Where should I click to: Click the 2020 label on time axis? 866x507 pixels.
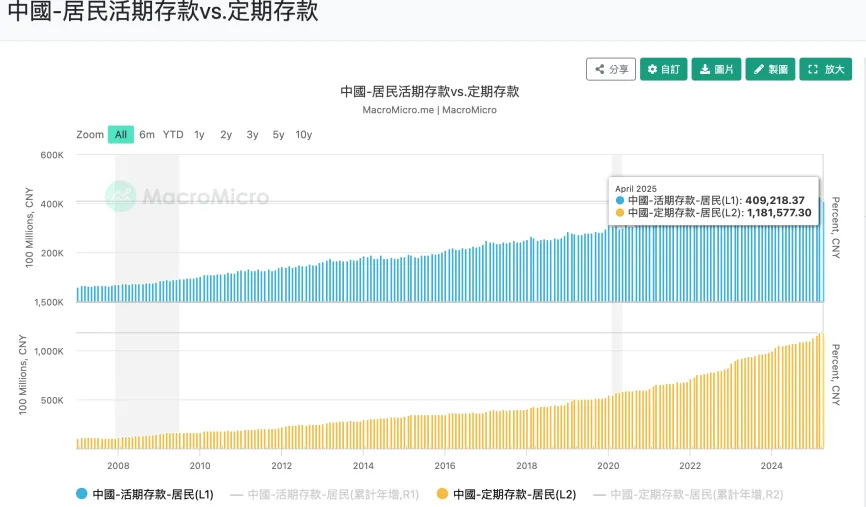(x=608, y=466)
